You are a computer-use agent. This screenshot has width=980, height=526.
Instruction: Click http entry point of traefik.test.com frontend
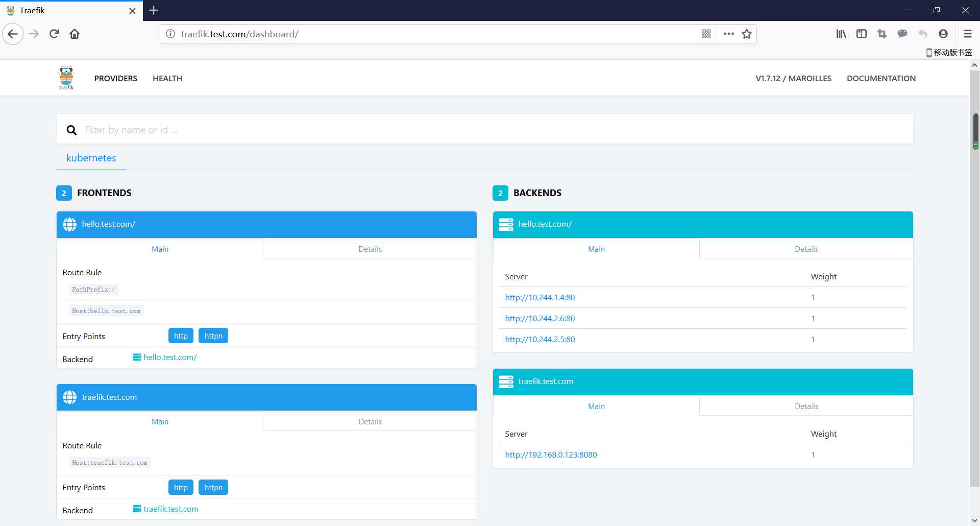point(181,488)
